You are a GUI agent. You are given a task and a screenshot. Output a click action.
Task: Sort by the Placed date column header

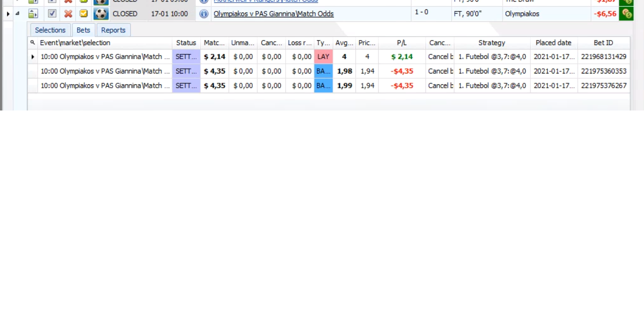pyautogui.click(x=553, y=43)
